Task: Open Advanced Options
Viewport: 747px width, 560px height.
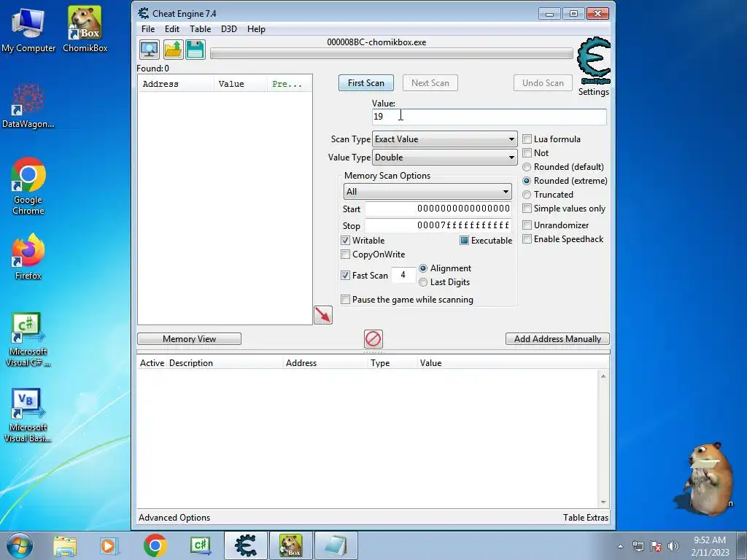Action: tap(174, 518)
